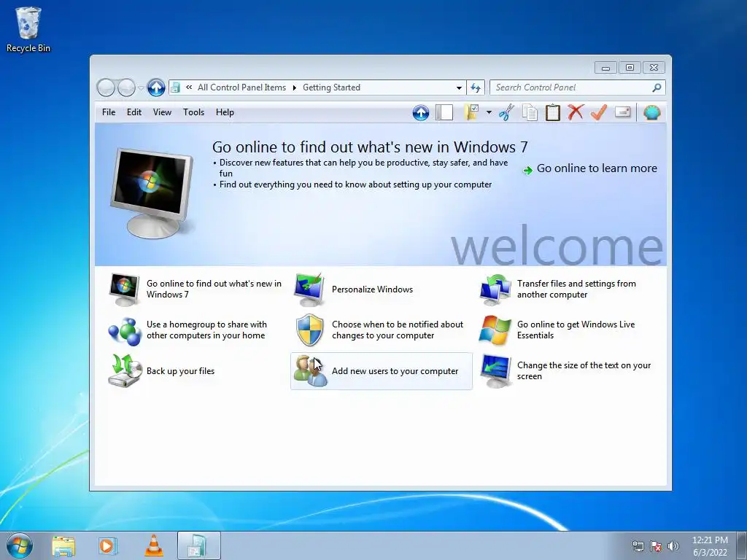Click the Up arrow beside the address bar

click(156, 87)
